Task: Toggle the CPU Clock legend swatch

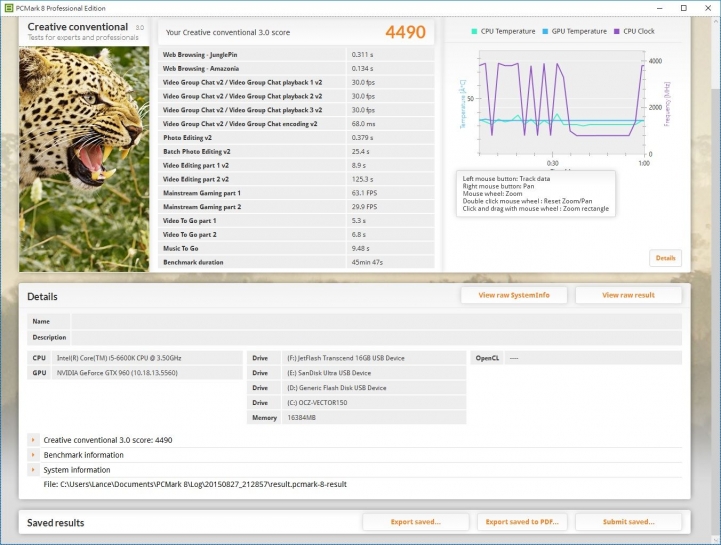Action: coord(617,31)
